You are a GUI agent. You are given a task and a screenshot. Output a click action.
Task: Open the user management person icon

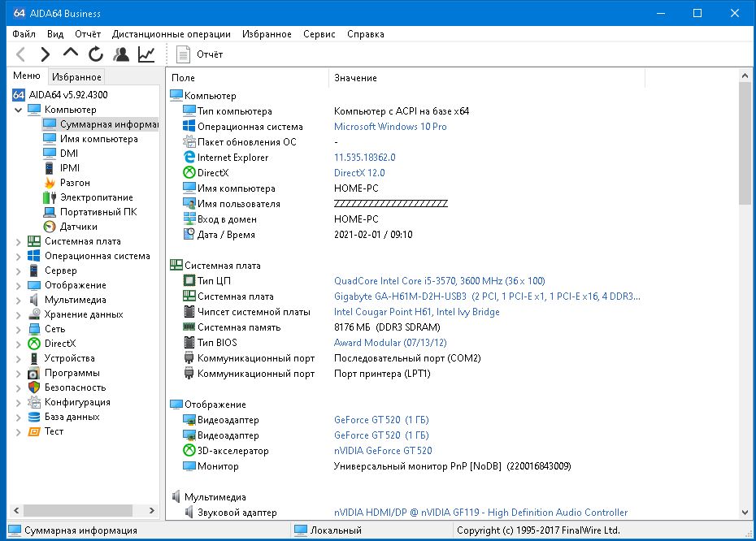click(121, 54)
